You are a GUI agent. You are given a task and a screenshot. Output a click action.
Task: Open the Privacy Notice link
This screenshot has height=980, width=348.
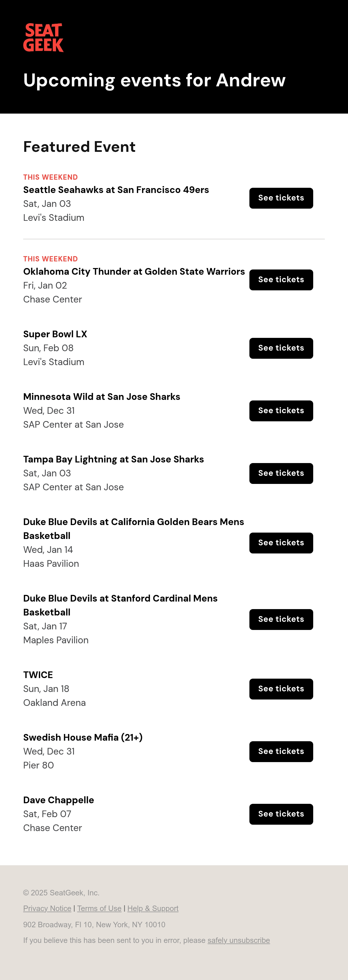[x=47, y=908]
